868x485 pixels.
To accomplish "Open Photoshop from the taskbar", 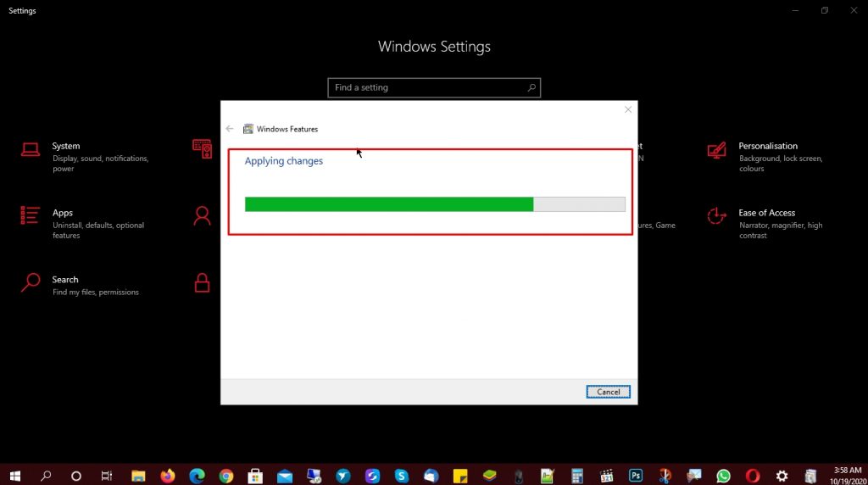I will coord(635,476).
